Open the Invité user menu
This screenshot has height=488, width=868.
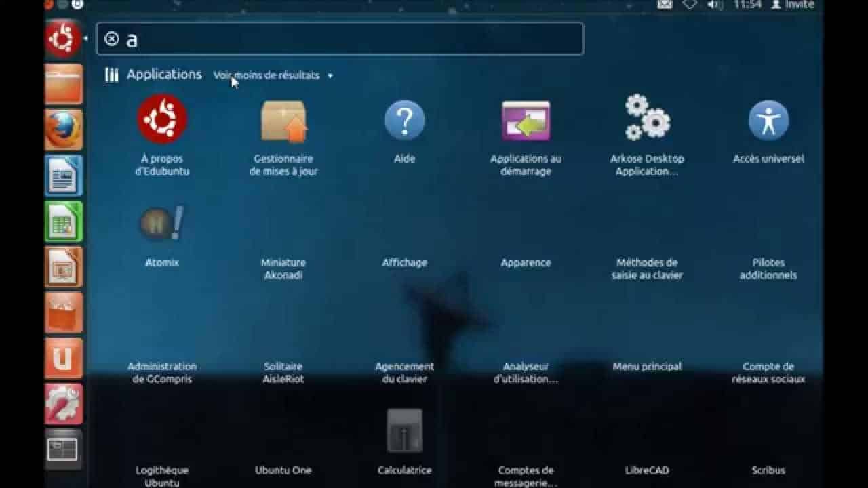pyautogui.click(x=793, y=5)
